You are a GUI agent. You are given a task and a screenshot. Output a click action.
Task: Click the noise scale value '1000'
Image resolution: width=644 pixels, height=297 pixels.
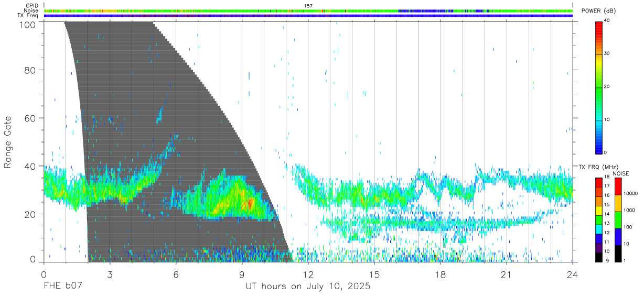(x=629, y=210)
